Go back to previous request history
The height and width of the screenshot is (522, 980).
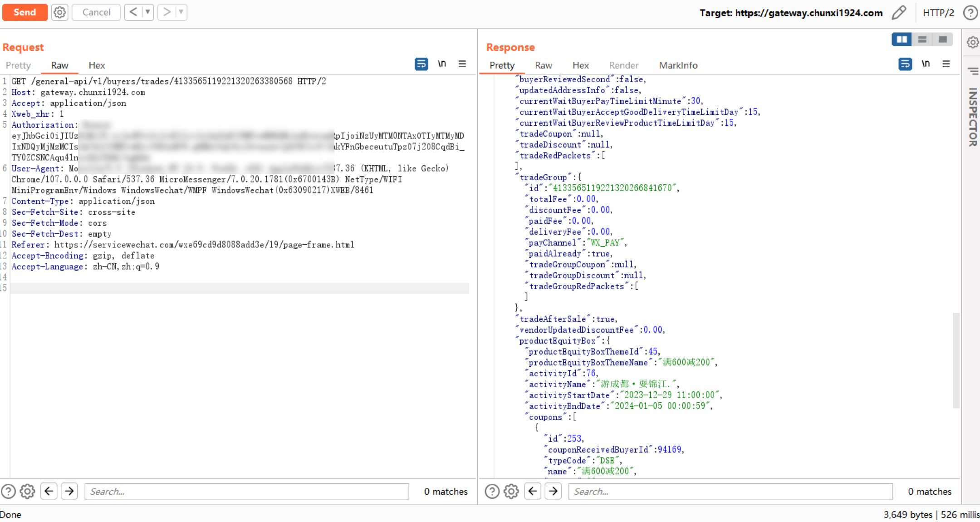coord(133,12)
